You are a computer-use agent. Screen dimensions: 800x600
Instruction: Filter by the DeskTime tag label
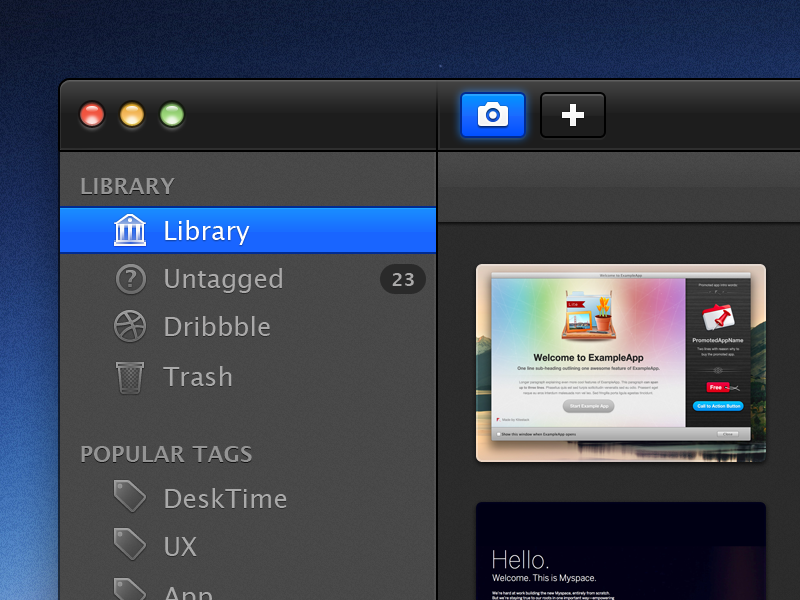click(x=225, y=498)
